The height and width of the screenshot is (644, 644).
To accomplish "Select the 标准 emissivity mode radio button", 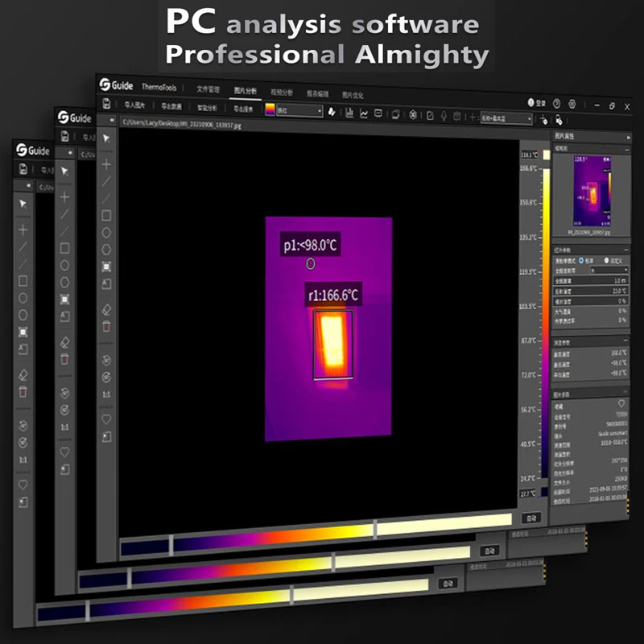I will click(x=581, y=260).
